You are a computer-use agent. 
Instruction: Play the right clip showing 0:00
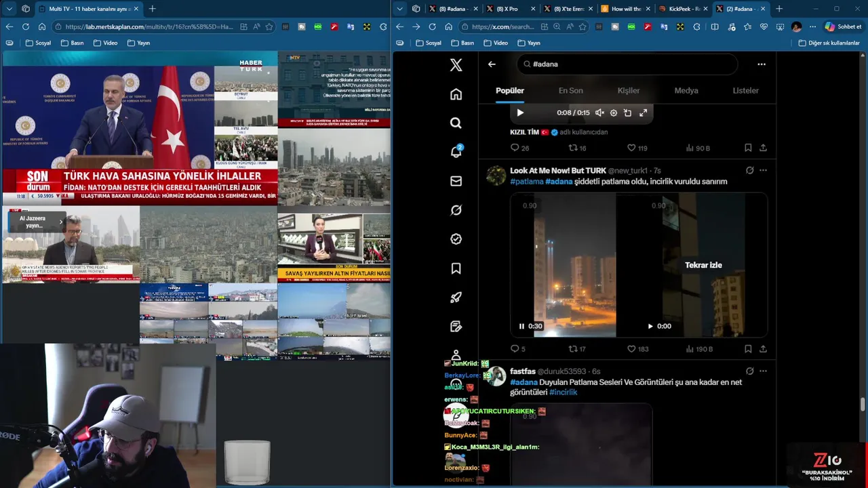point(650,326)
